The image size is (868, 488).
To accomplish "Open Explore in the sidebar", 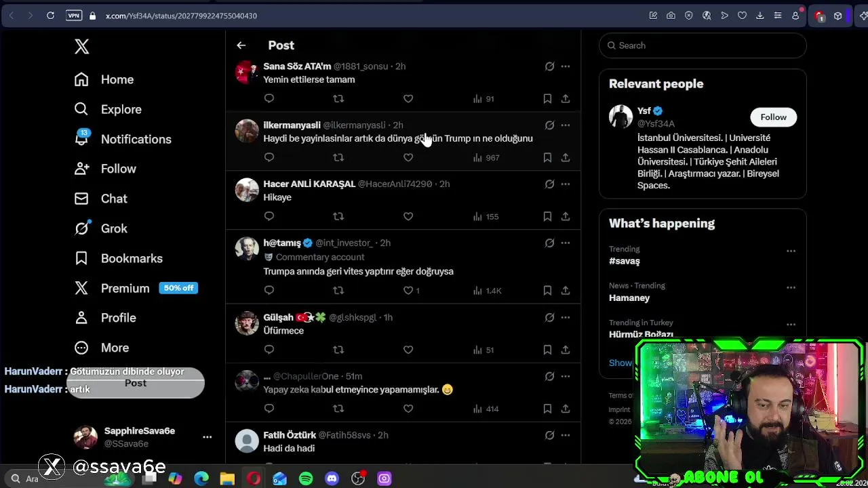I will point(108,109).
